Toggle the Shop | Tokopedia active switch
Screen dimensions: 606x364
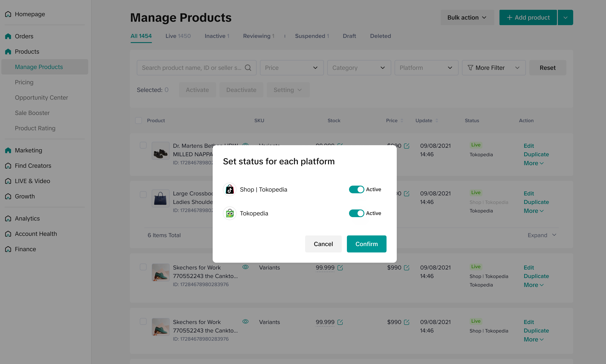(x=356, y=189)
